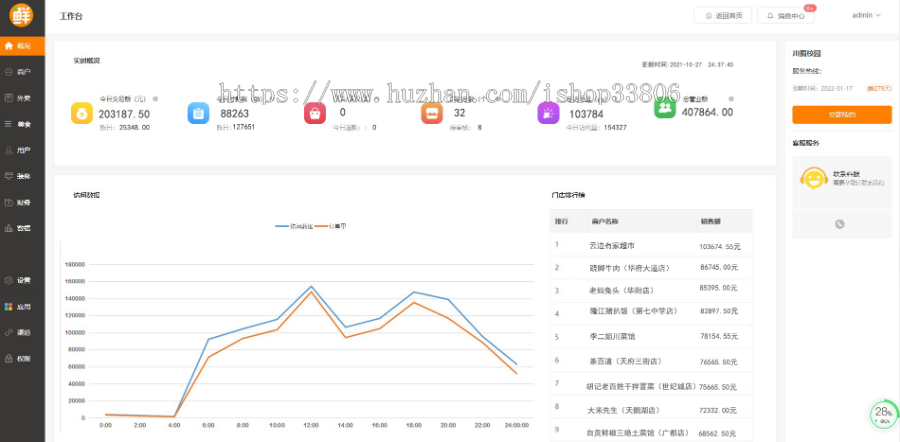The height and width of the screenshot is (442, 900).
Task: Click the home icon in the sidebar
Action: tap(9, 46)
